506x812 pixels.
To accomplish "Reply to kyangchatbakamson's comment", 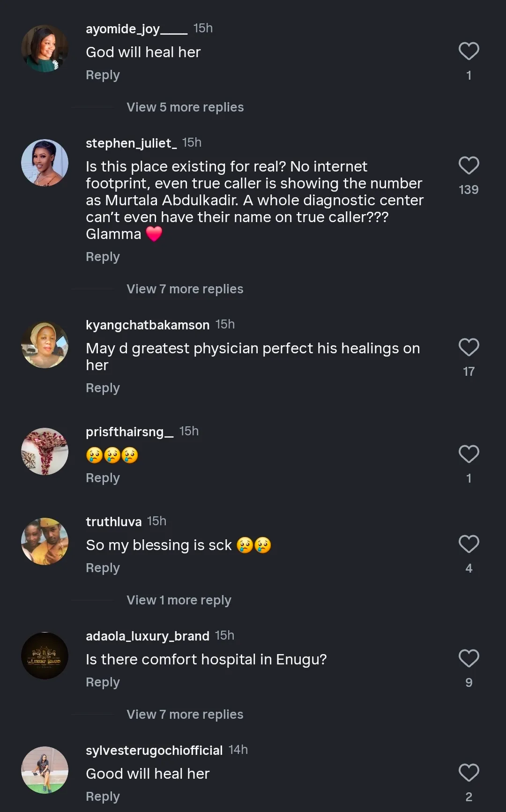I will [x=103, y=388].
